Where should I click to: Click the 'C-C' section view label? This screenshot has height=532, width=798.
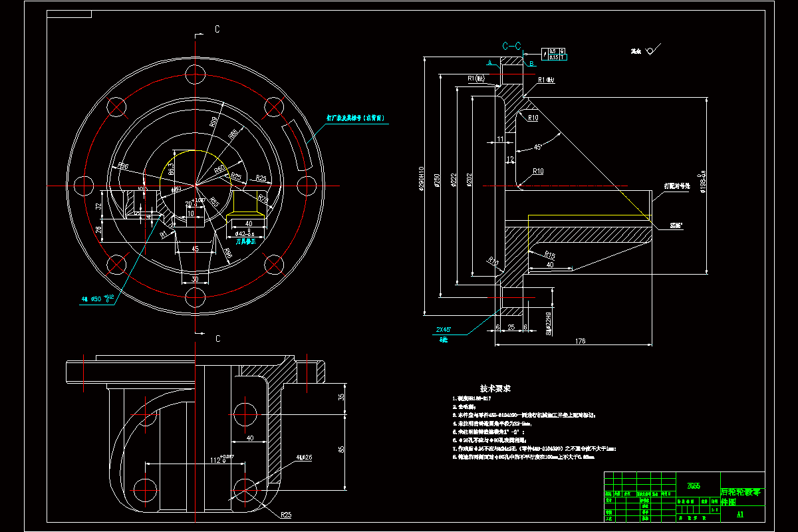tap(511, 46)
